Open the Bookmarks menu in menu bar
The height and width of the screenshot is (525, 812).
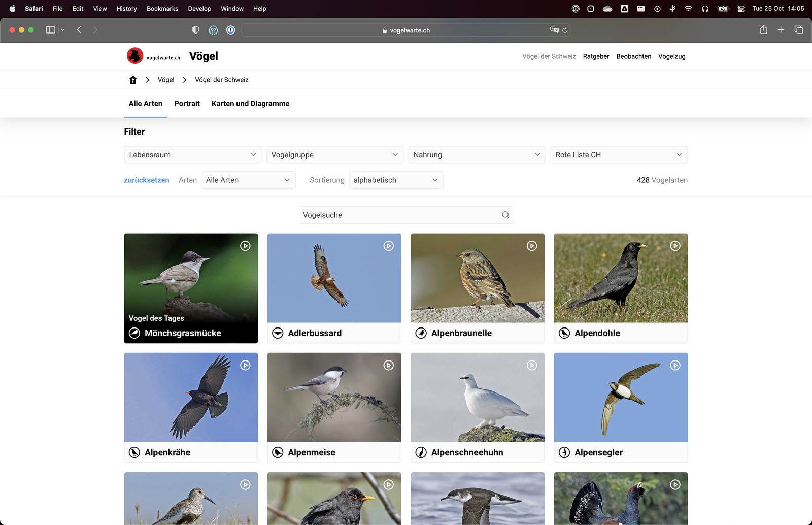(162, 9)
